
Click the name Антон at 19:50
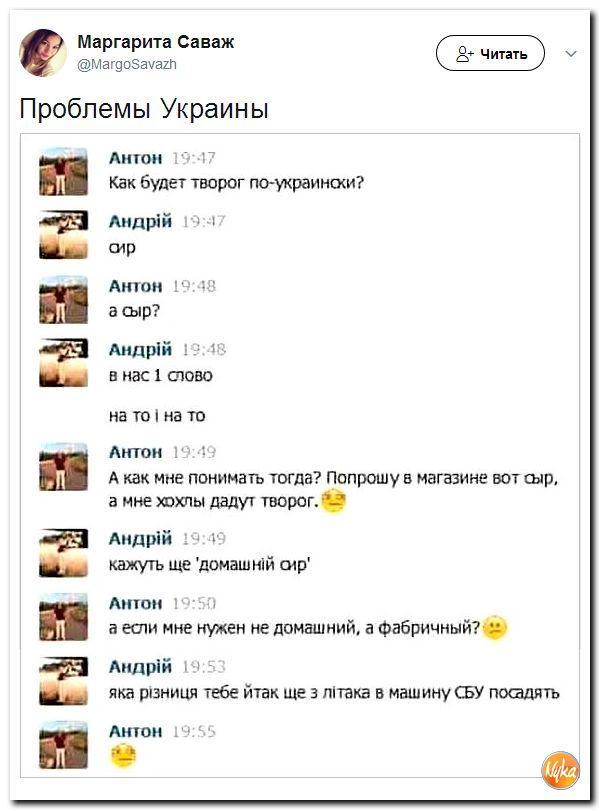coord(136,603)
